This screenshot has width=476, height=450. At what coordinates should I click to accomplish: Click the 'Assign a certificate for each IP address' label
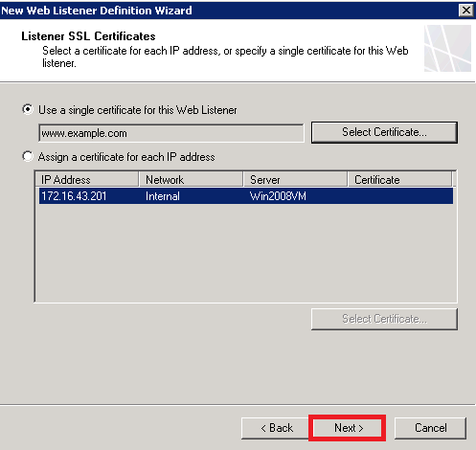pyautogui.click(x=126, y=157)
